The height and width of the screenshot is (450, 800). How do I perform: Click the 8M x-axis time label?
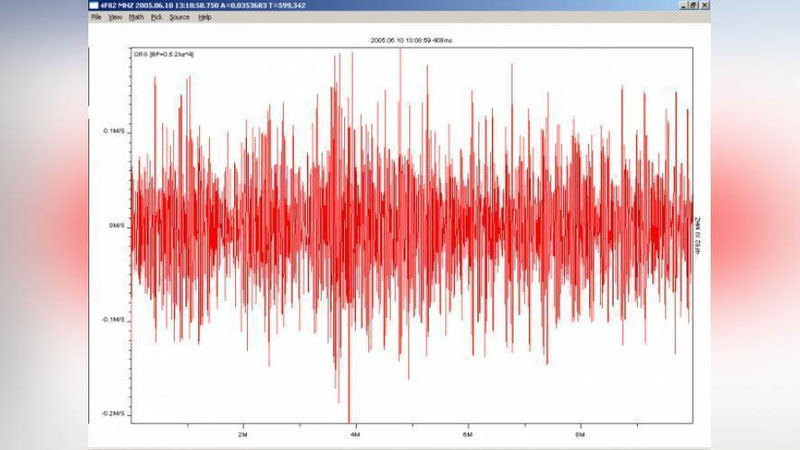click(x=580, y=435)
